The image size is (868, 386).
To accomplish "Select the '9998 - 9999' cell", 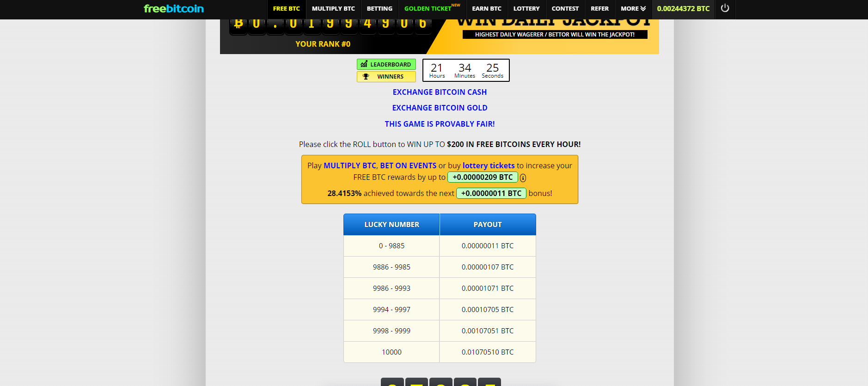I will pyautogui.click(x=391, y=331).
